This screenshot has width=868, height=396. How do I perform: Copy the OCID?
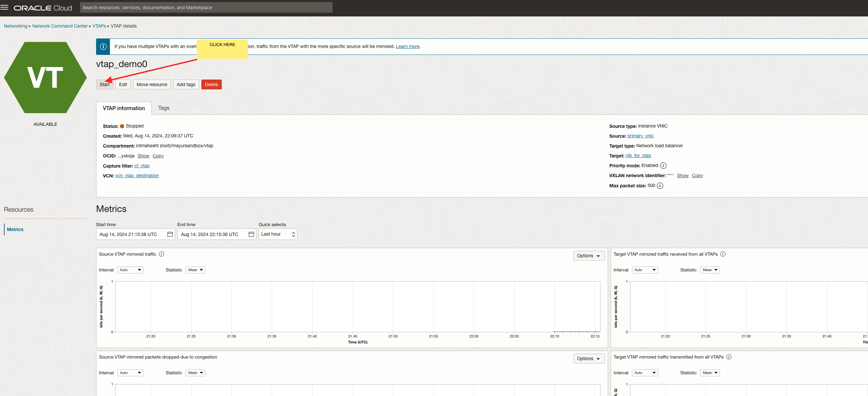tap(158, 156)
